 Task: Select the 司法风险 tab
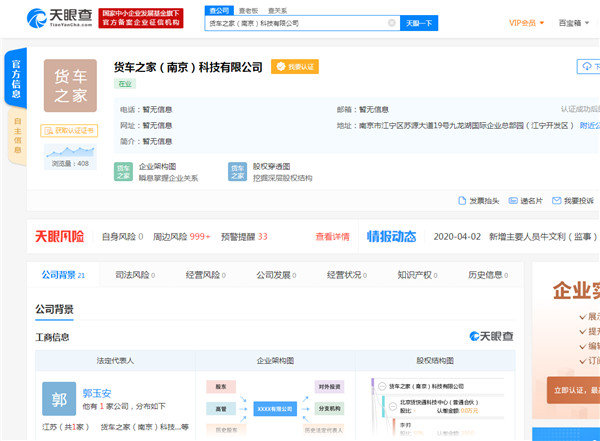[135, 275]
